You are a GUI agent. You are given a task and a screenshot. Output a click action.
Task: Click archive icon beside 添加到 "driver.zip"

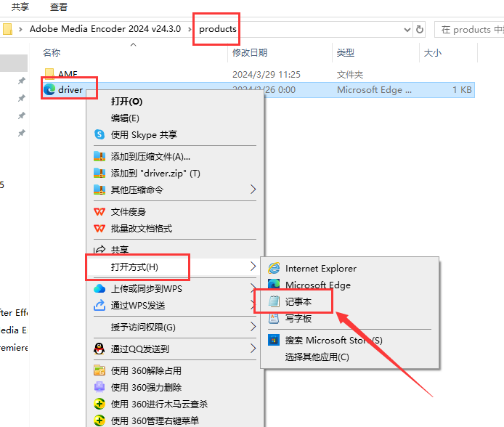coord(99,173)
